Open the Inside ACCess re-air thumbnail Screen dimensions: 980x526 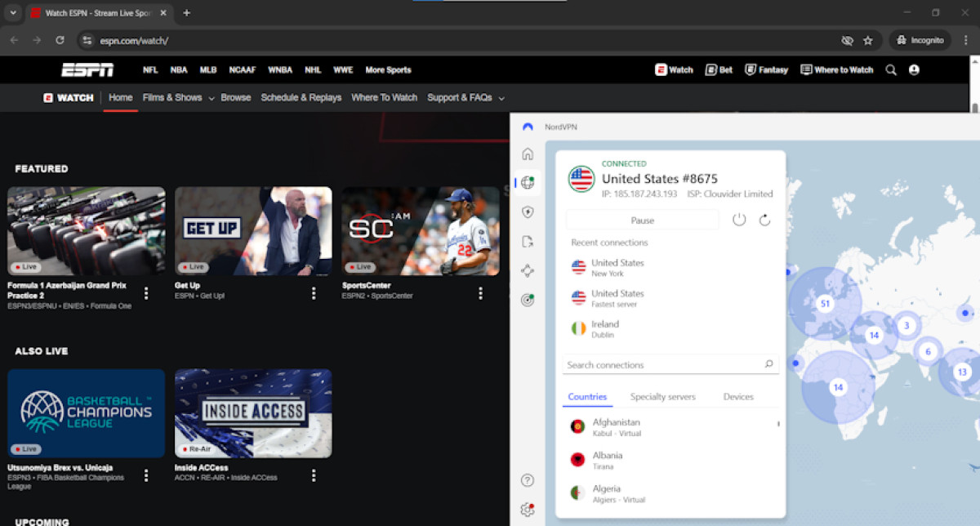pos(253,413)
